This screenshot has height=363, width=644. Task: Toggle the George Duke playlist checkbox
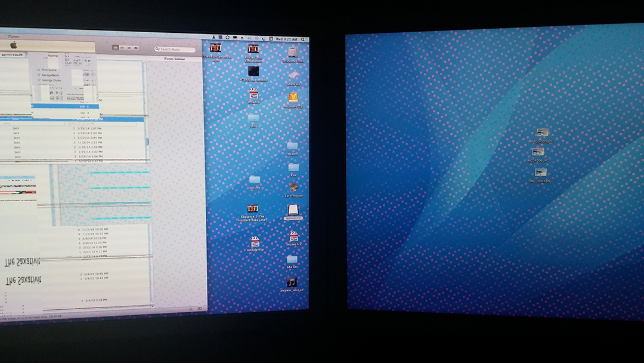39,80
